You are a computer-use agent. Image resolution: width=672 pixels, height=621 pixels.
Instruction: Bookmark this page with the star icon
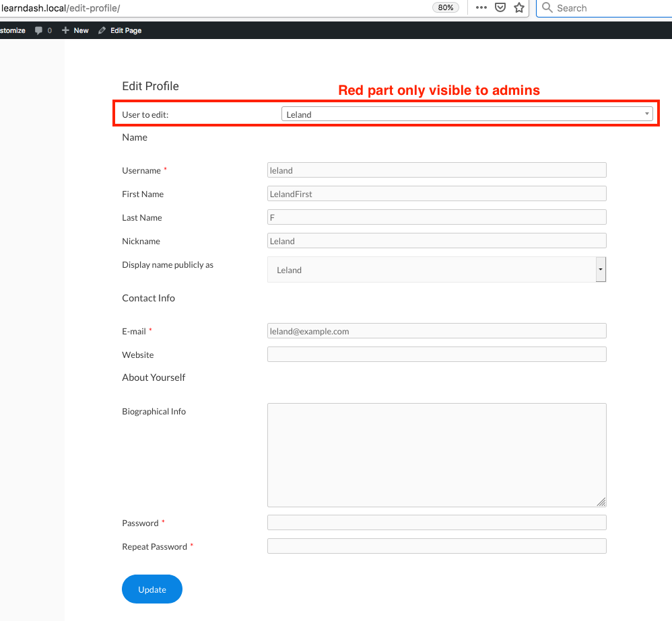(519, 7)
